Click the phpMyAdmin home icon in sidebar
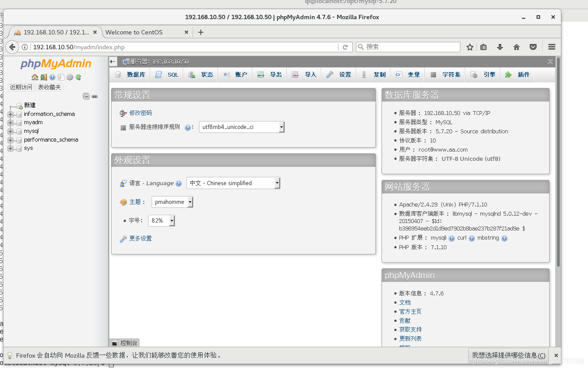 34,77
